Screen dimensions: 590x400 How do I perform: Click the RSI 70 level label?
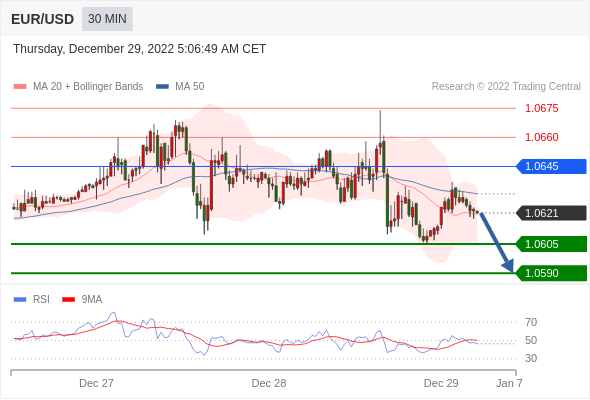531,322
